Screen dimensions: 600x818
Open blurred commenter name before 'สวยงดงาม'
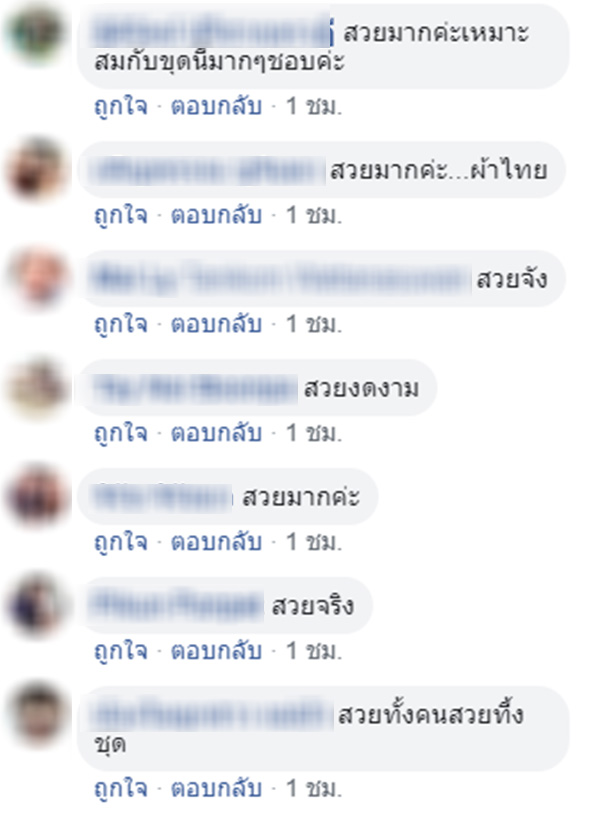click(194, 389)
